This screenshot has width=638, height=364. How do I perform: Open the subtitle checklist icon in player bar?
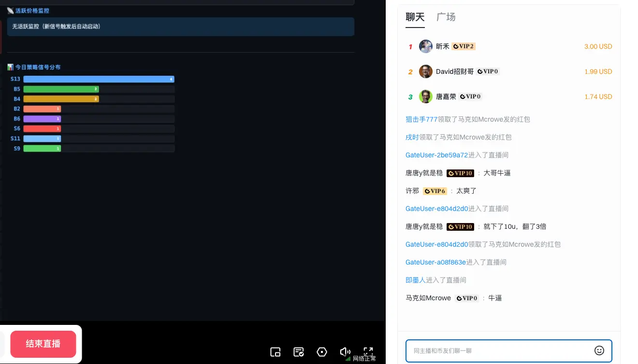299,352
